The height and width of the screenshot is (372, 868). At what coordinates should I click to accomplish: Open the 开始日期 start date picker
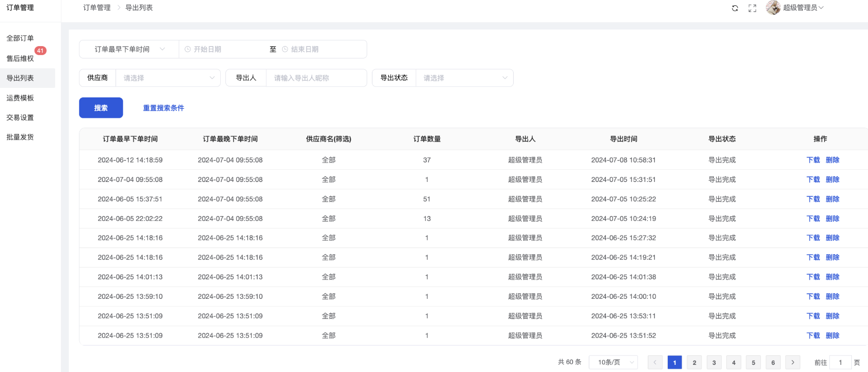(224, 49)
